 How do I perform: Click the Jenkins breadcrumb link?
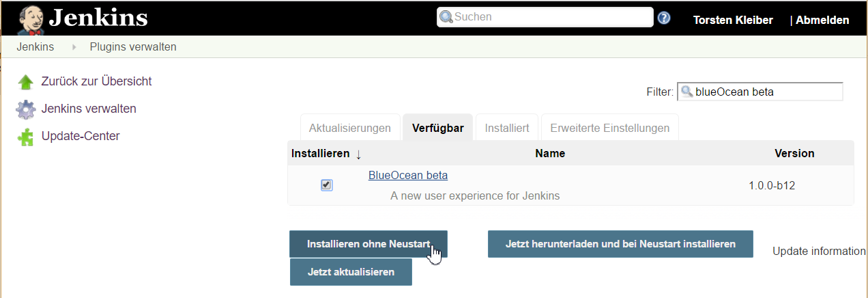(x=35, y=47)
